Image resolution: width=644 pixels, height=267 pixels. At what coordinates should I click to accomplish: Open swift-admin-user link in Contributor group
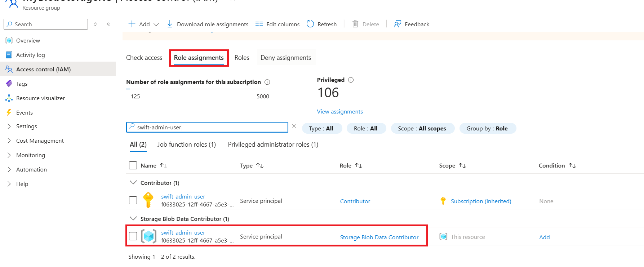click(x=183, y=196)
